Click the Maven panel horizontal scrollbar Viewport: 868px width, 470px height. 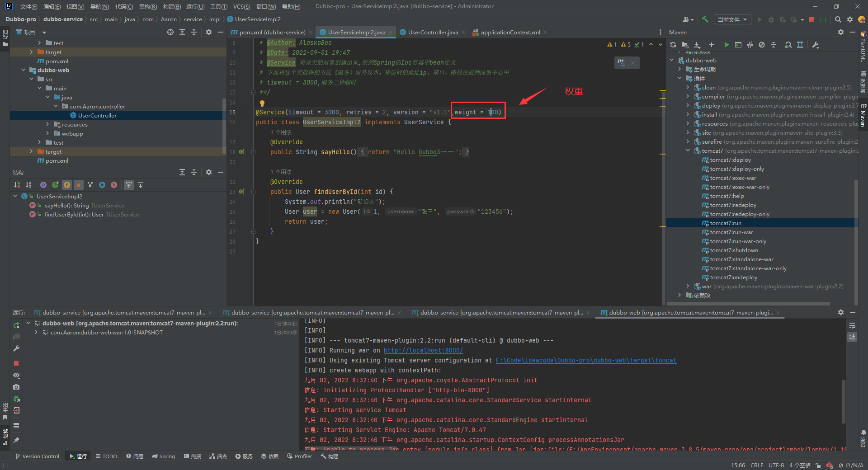click(748, 304)
